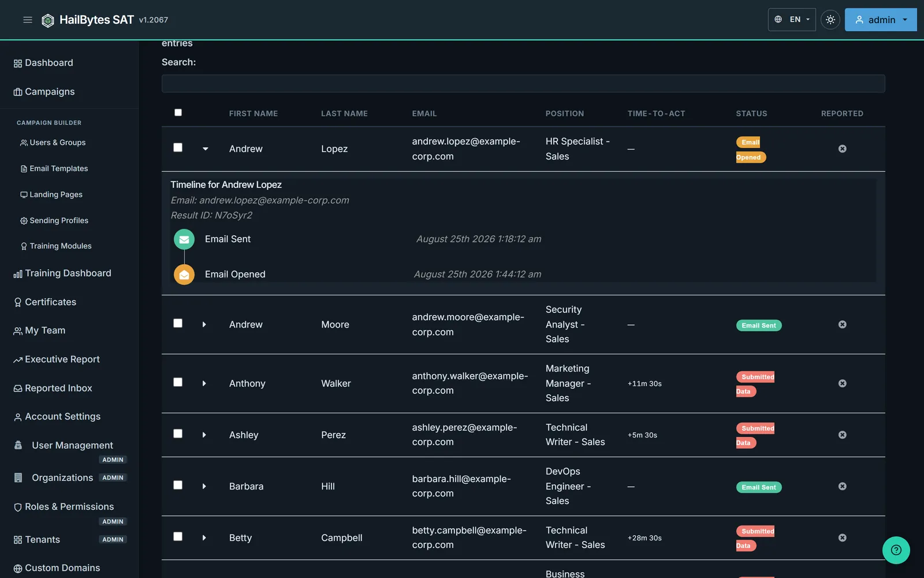Open Custom Domains page

point(57,568)
